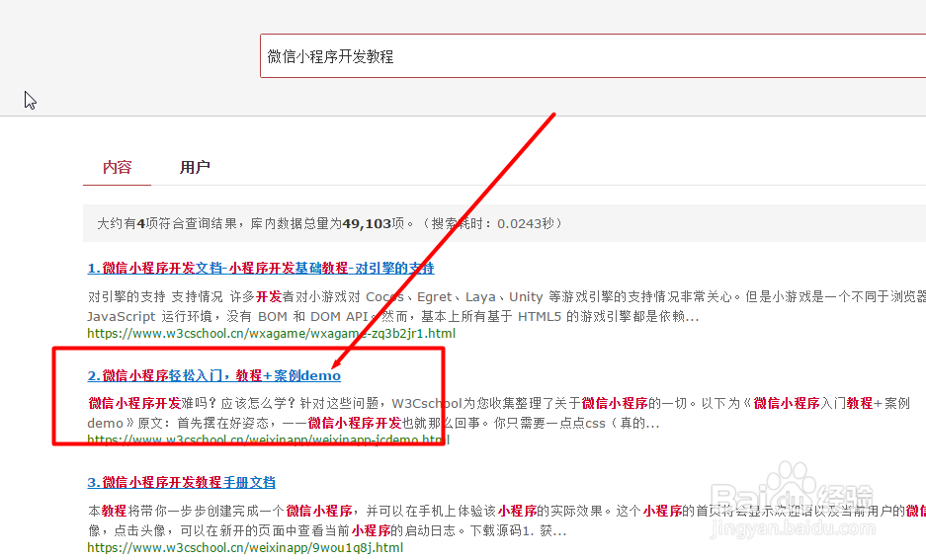Switch to the 用户 tab
Screen dimensions: 926x560
pos(195,168)
